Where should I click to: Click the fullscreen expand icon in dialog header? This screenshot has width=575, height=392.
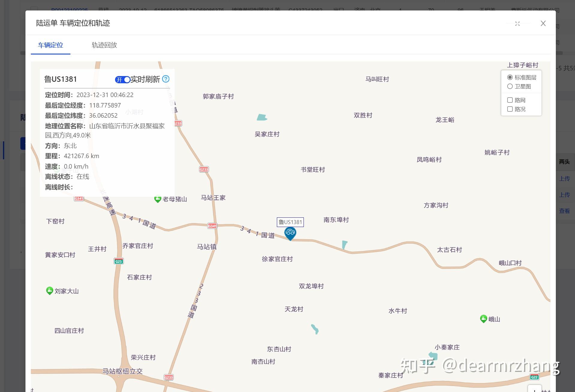(x=517, y=23)
